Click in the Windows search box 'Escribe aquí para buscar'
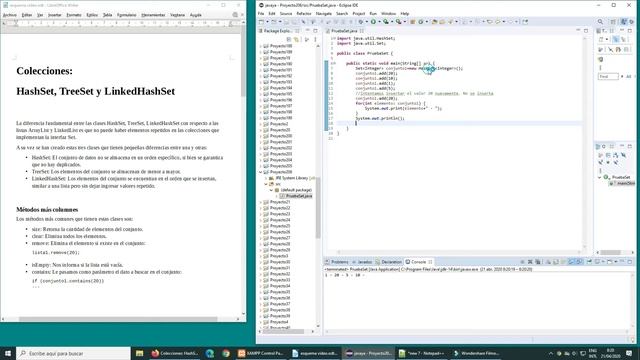The image size is (640, 360). (73, 353)
